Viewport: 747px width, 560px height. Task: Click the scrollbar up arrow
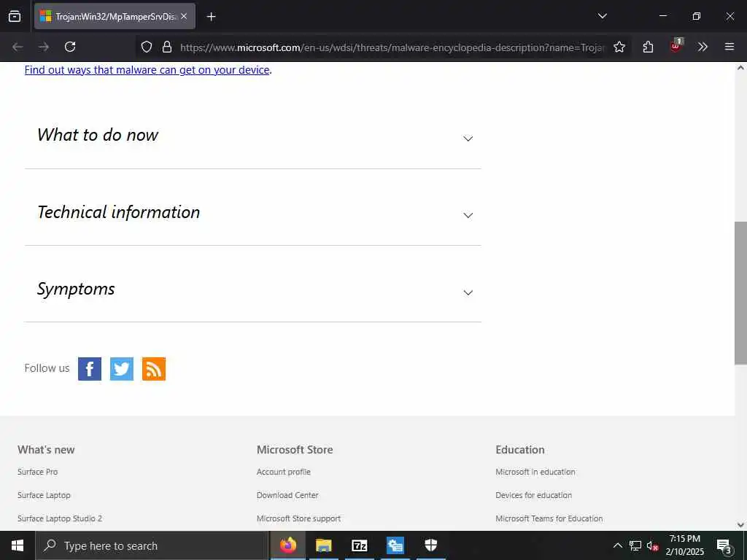pos(740,68)
